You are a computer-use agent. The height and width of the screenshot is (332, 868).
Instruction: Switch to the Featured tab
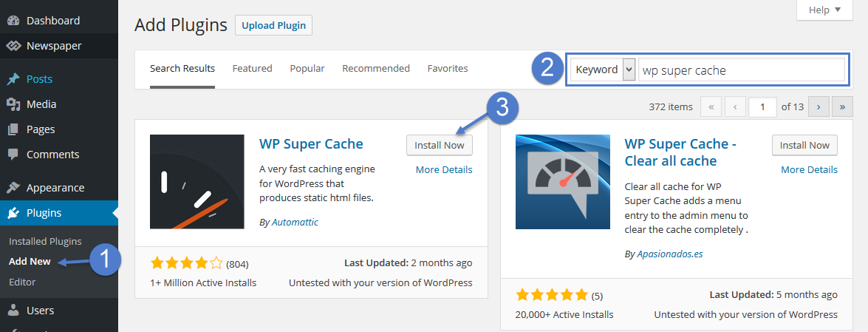click(x=253, y=69)
